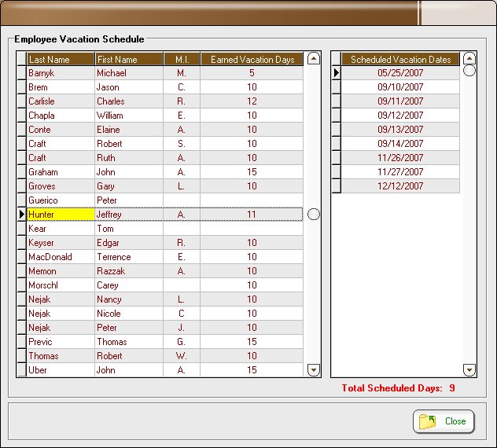Click row pointer arrow beside 05/25/2007
The width and height of the screenshot is (497, 448).
[337, 73]
